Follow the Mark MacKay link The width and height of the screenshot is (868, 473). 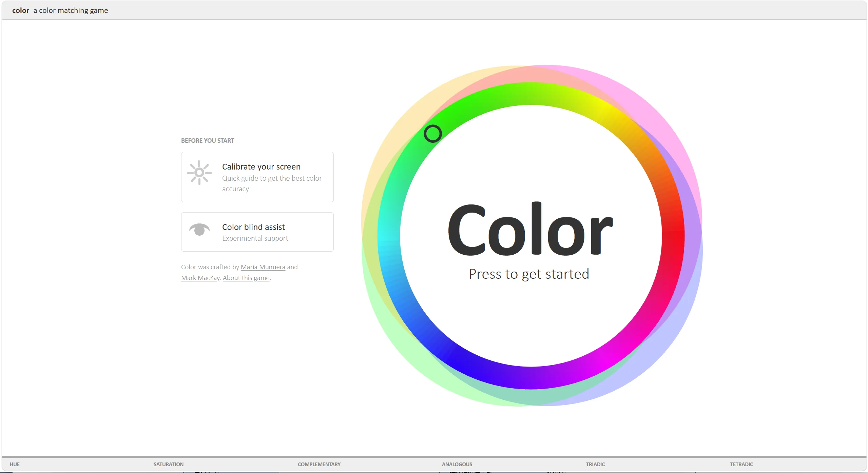(200, 278)
